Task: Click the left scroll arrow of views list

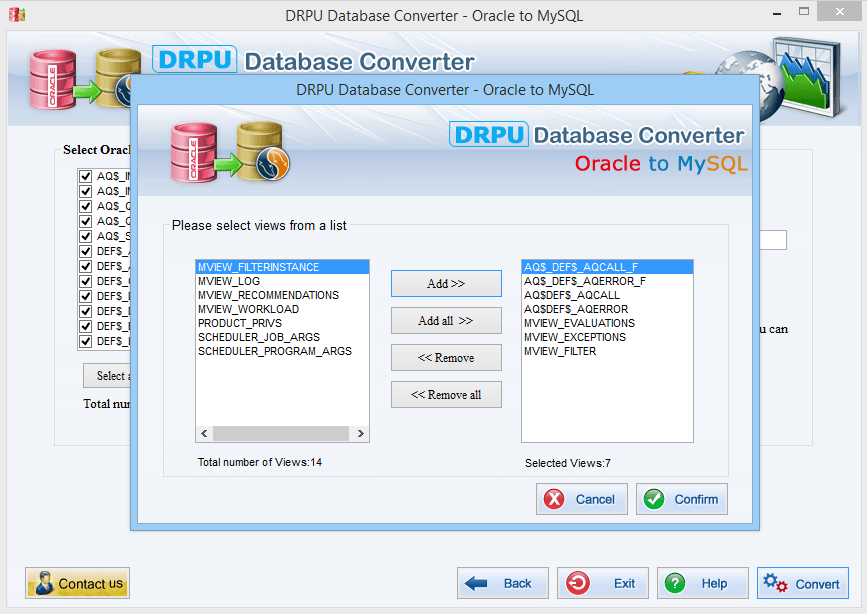Action: click(x=204, y=433)
